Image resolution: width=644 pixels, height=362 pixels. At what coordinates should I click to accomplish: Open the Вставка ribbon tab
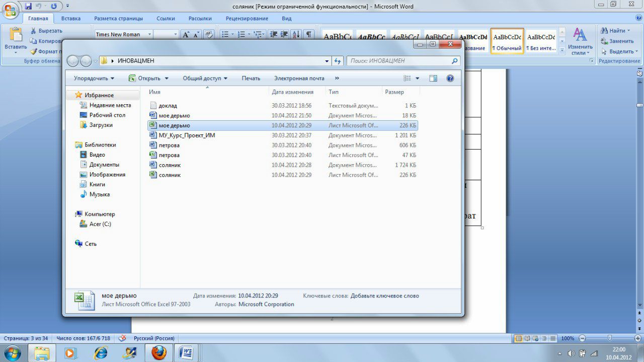71,19
